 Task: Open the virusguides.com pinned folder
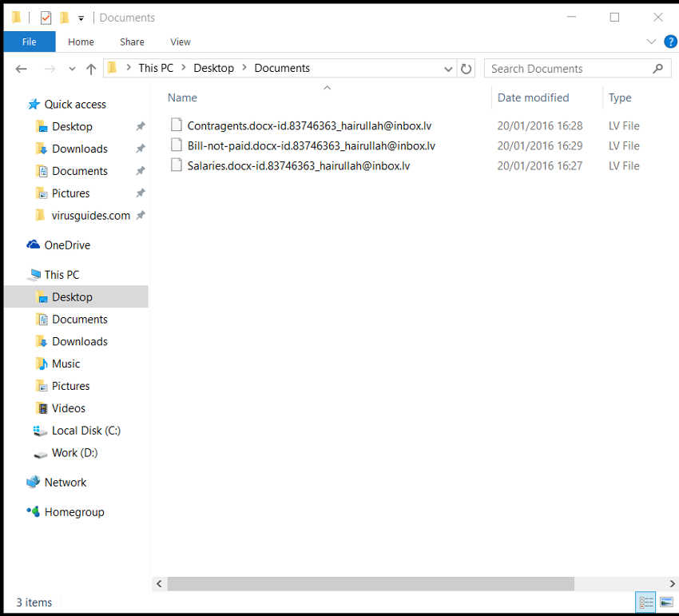pos(90,215)
